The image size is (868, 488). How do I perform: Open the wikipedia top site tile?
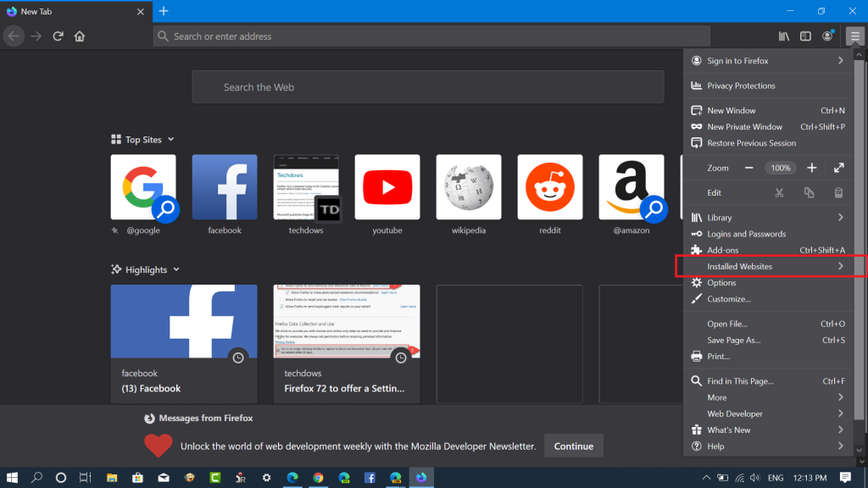469,187
